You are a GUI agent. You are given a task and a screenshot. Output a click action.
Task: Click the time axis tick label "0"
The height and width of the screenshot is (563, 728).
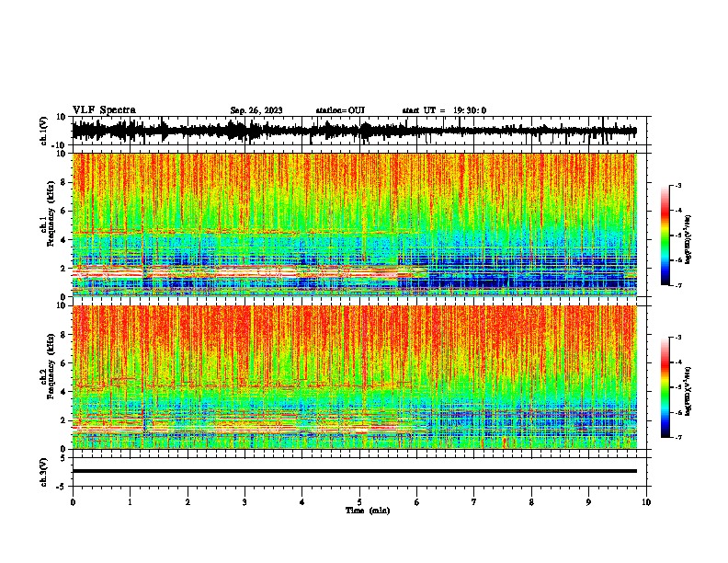(73, 502)
